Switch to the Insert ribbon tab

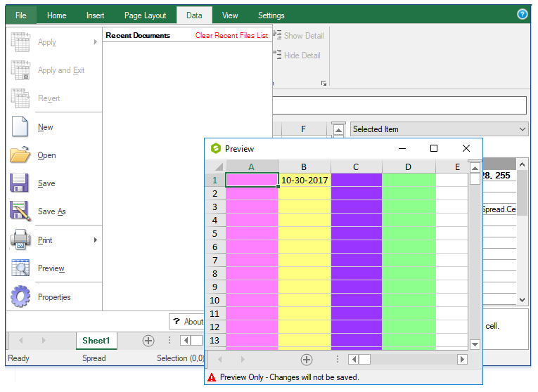95,15
